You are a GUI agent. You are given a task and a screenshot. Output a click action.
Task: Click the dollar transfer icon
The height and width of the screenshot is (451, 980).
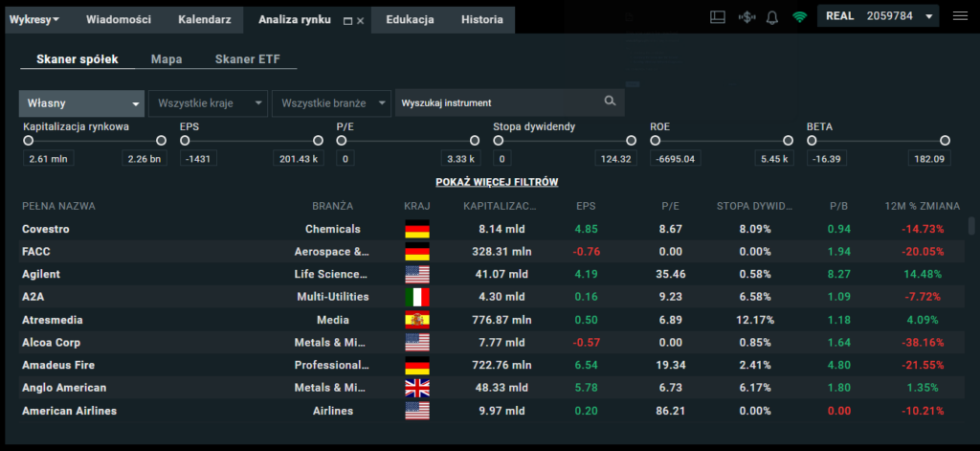coord(746,17)
